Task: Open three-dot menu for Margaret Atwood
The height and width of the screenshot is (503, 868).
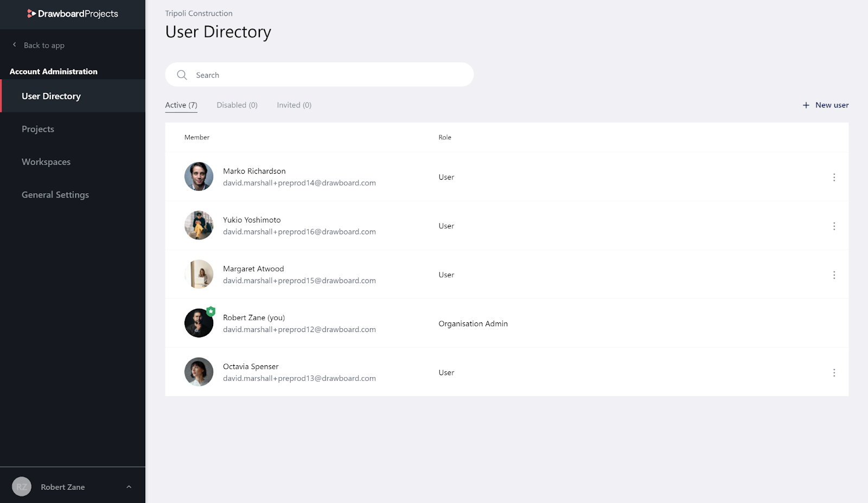Action: click(834, 275)
